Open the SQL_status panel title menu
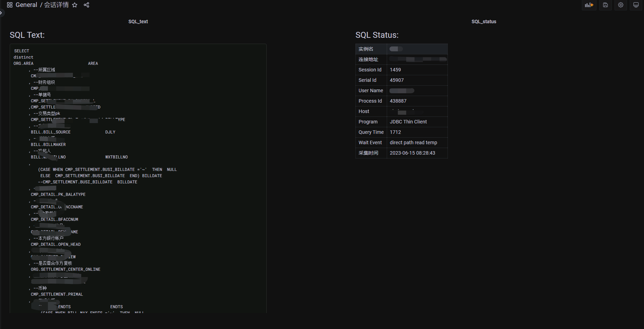Screen dimensions: 644x329 [x=484, y=21]
